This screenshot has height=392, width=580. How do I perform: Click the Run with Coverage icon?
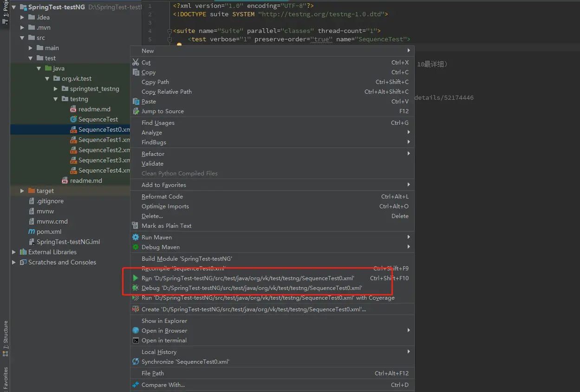(136, 297)
